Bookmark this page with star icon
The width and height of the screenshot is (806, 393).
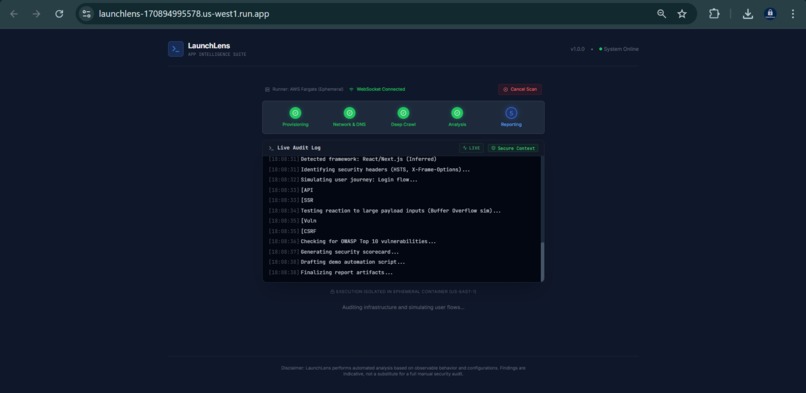pos(682,14)
